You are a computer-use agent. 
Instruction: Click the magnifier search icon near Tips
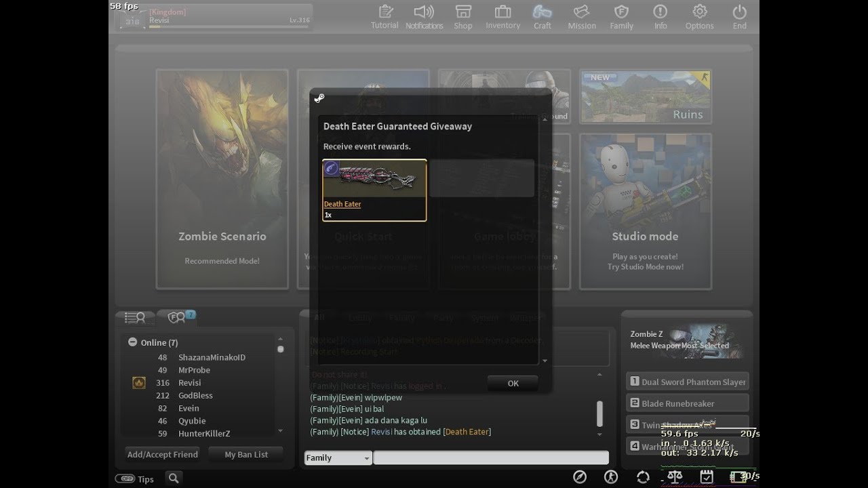point(174,479)
